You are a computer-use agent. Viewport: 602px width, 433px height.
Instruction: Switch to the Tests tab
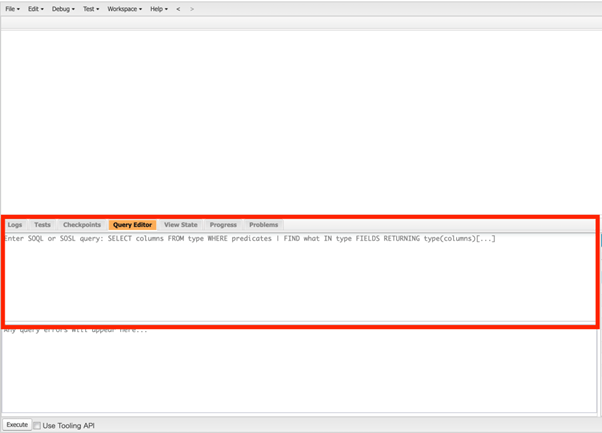pos(42,225)
